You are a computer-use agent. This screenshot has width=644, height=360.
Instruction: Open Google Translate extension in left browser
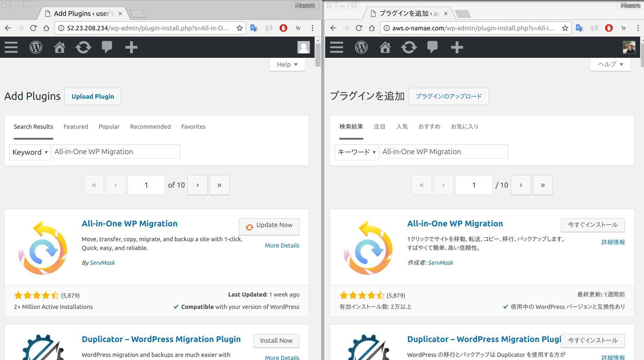click(x=254, y=28)
